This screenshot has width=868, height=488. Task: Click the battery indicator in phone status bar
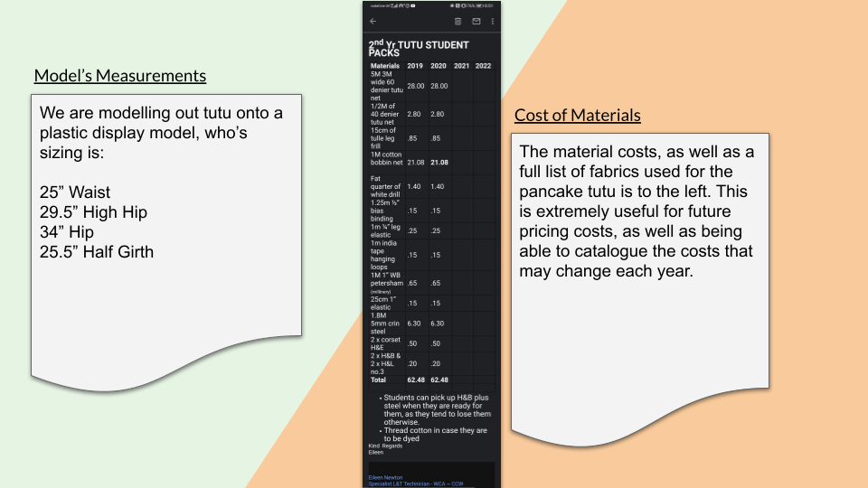477,5
